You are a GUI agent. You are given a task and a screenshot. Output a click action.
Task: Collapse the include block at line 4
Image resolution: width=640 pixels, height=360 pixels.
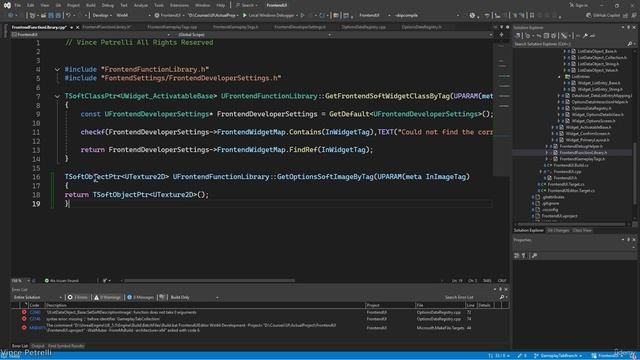(x=57, y=69)
